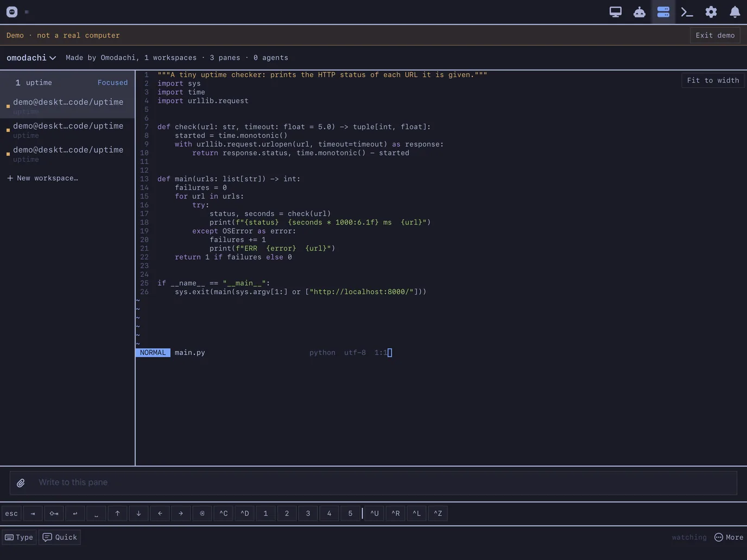The image size is (747, 560).
Task: Send the up arrow key
Action: 117,513
